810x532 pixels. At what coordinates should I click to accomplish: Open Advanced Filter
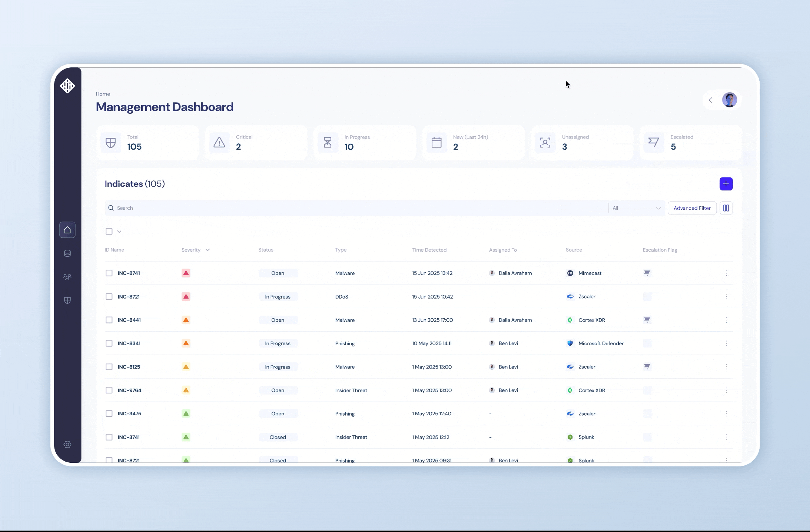coord(691,208)
